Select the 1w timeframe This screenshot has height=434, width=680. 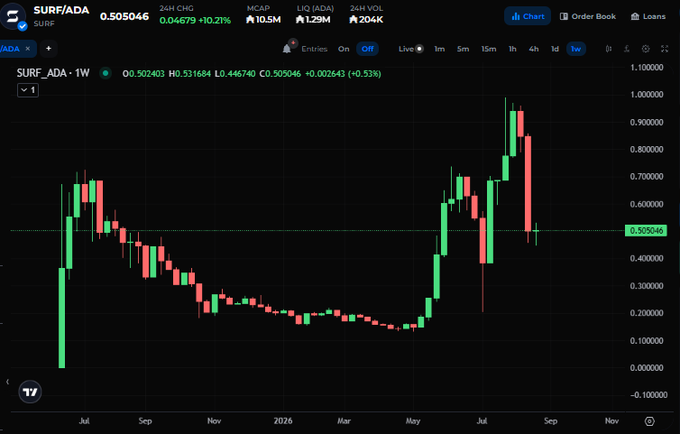576,49
